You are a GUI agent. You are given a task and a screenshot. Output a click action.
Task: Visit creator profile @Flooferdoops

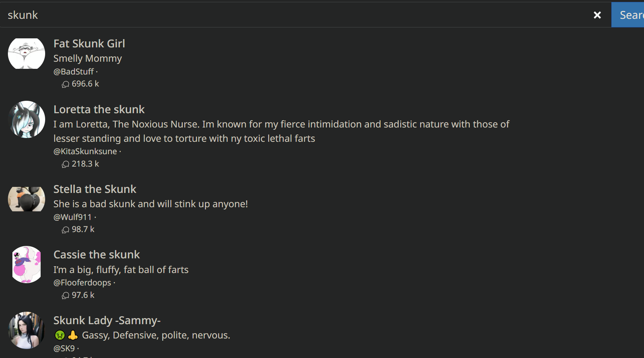click(x=82, y=282)
